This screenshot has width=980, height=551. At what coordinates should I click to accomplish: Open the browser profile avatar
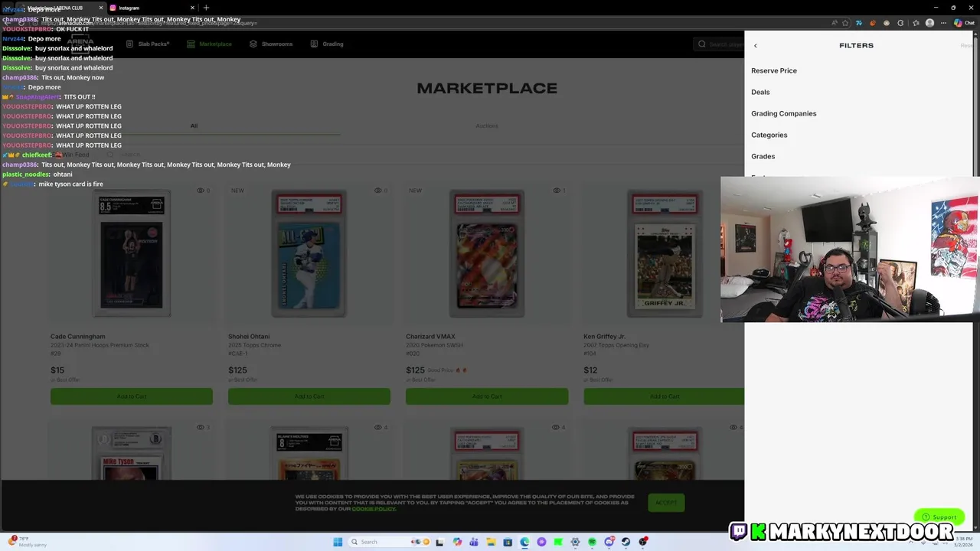click(x=929, y=23)
